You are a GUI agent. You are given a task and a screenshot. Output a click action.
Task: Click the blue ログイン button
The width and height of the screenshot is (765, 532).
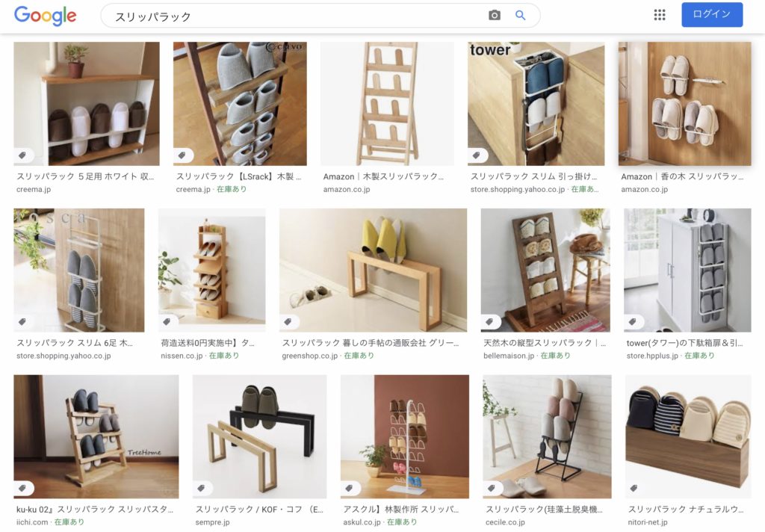coord(712,15)
